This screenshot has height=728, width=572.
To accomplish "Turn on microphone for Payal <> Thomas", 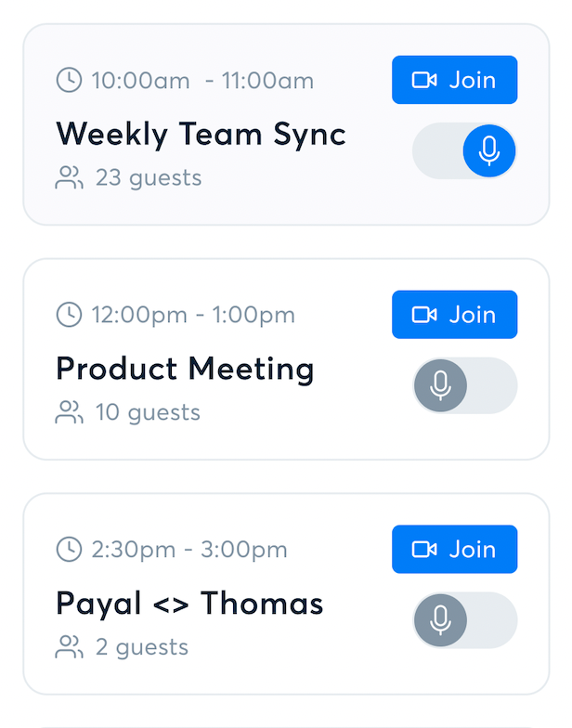I will (x=465, y=619).
